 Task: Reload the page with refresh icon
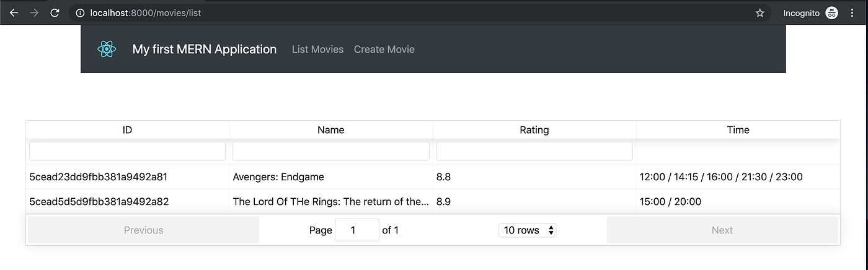coord(55,12)
